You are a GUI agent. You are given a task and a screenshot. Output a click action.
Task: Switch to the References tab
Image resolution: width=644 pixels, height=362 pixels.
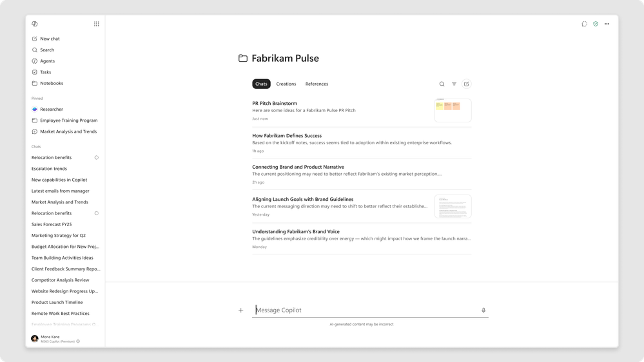317,84
